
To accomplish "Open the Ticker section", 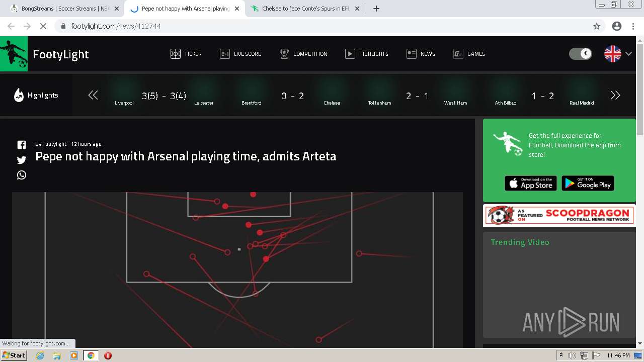I will click(x=186, y=54).
